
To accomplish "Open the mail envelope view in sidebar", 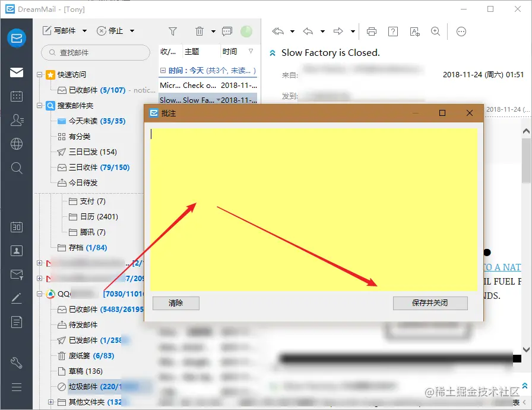I will click(16, 72).
